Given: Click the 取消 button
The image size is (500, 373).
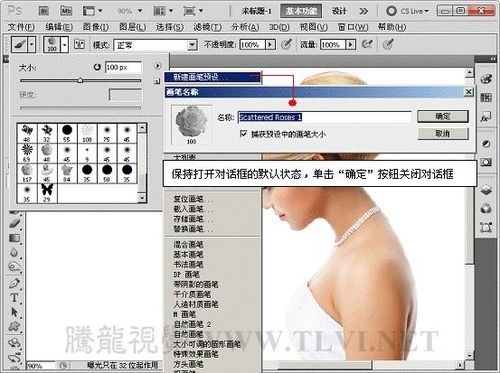Looking at the screenshot, I should pos(443,134).
